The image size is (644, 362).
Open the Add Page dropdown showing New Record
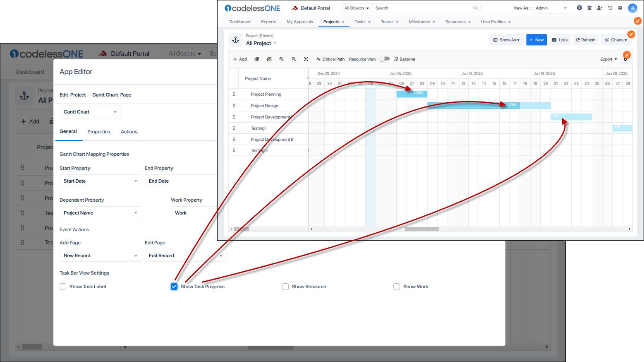coord(101,255)
